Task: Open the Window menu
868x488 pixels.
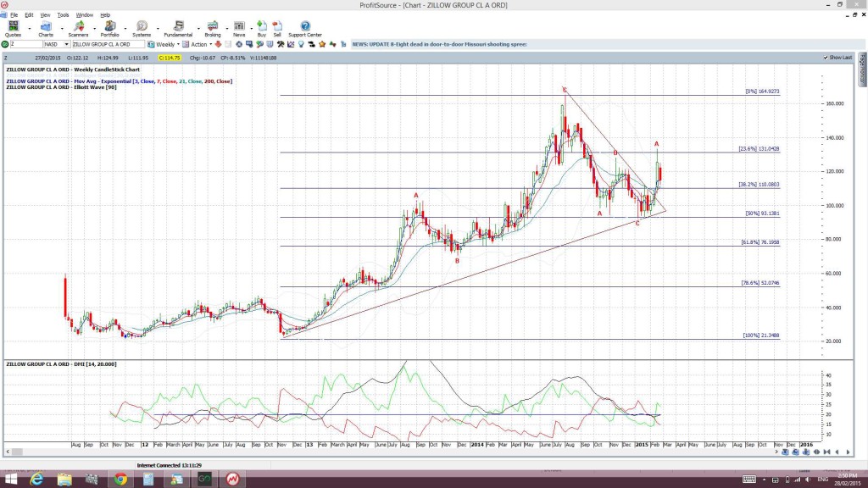Action: 84,15
